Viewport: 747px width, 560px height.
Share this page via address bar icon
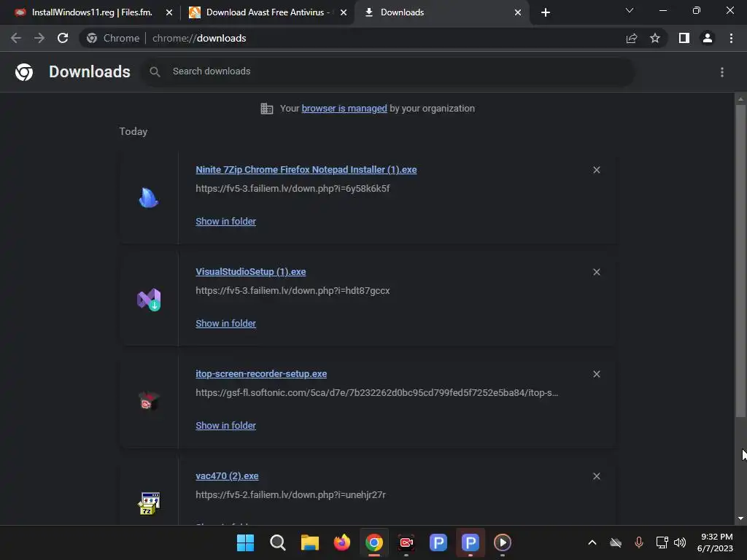click(x=632, y=38)
